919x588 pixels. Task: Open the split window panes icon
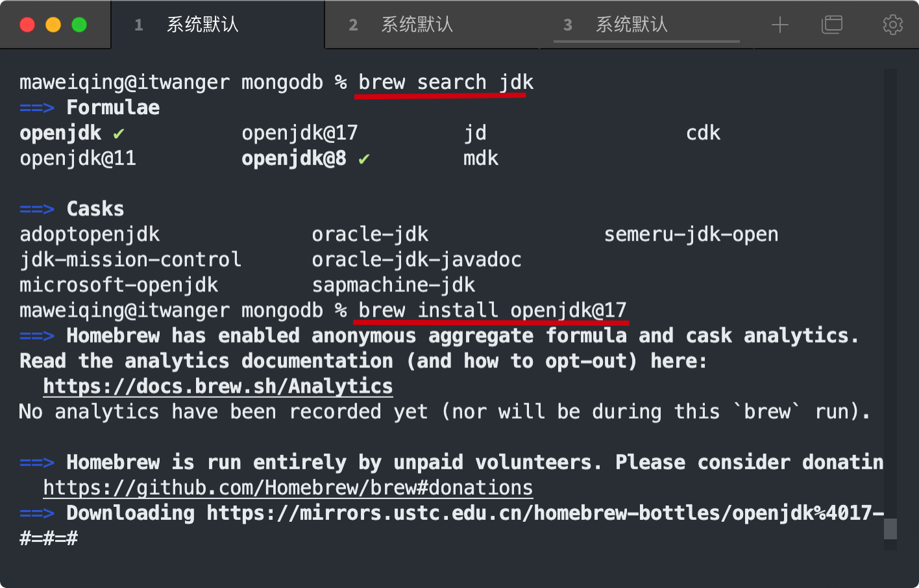click(x=831, y=25)
